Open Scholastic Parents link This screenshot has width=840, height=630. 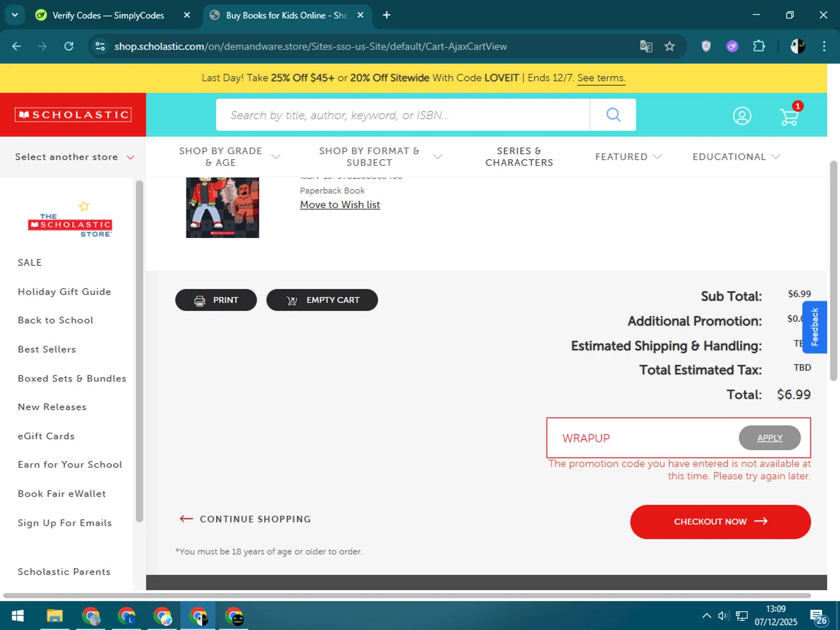(x=64, y=572)
